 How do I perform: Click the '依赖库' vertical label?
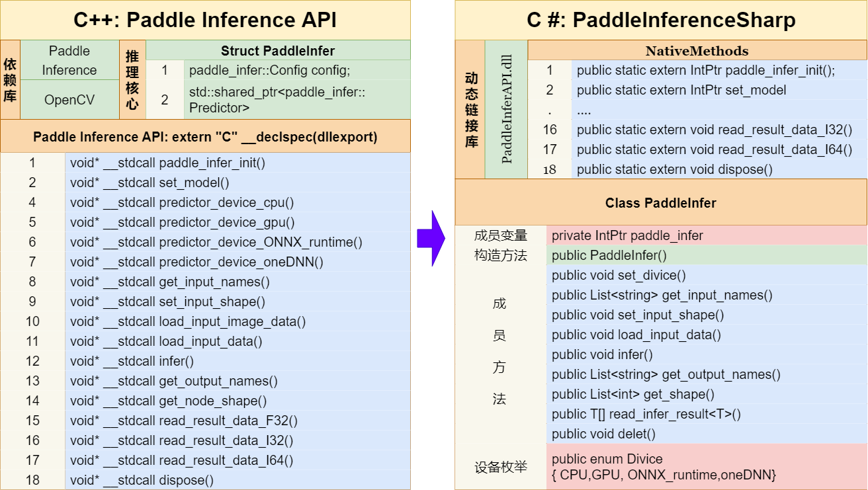pos(11,80)
